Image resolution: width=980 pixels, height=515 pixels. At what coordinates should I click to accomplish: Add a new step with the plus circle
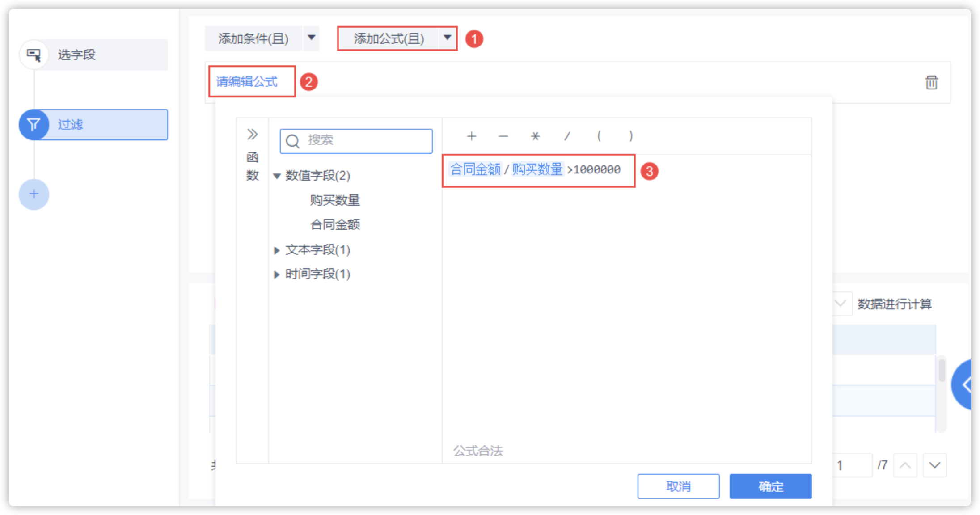pos(34,194)
